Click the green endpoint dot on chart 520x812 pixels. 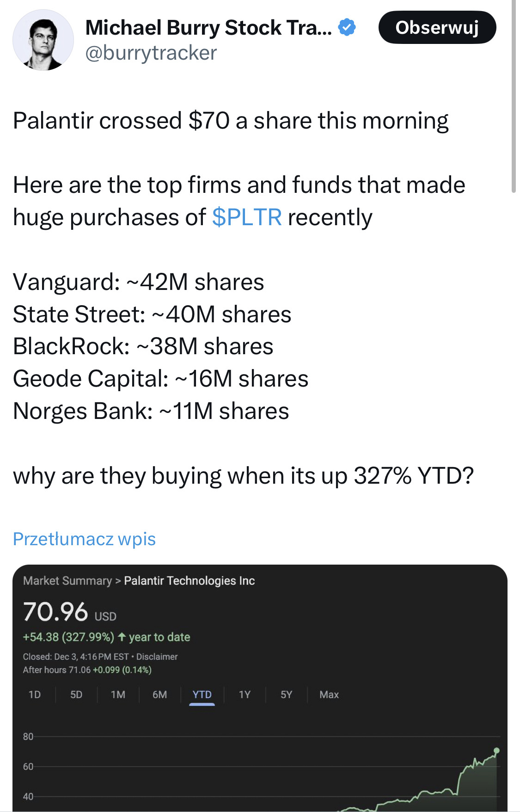[496, 750]
